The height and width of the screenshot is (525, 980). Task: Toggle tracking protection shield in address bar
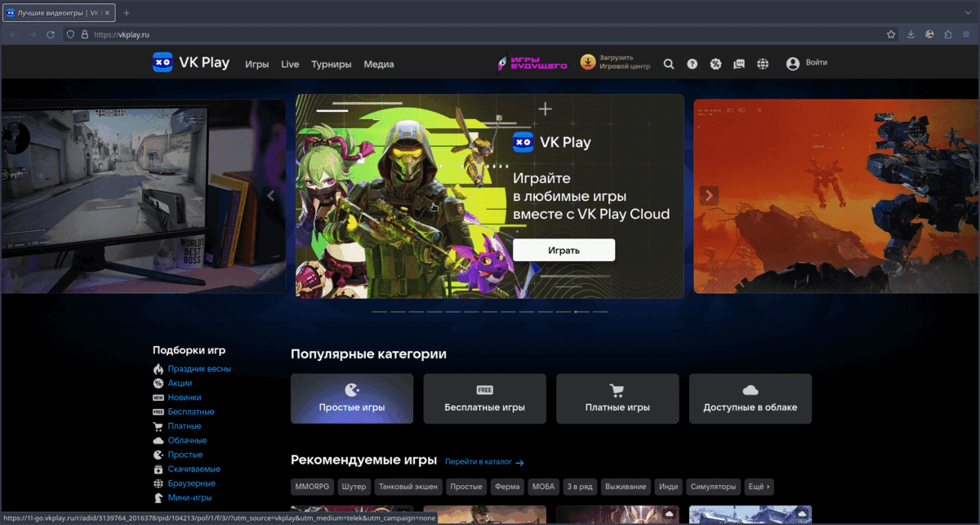coord(70,36)
